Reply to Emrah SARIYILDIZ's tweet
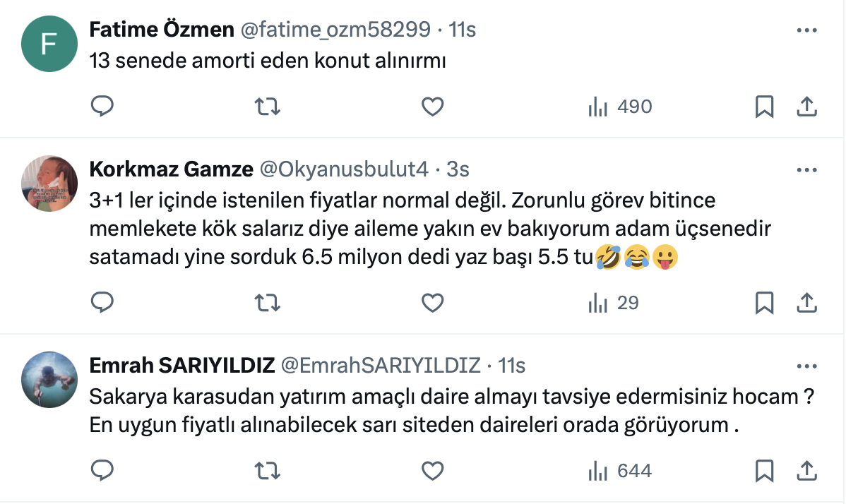This screenshot has width=846, height=504. 102,470
